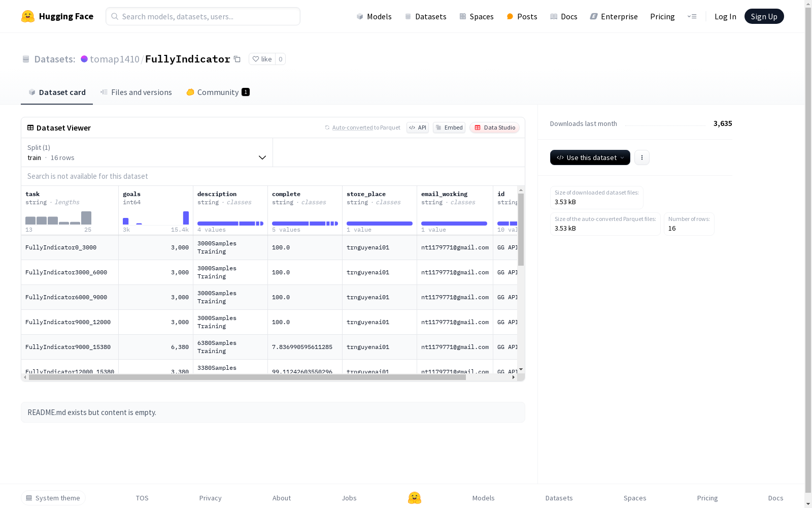Click the Hugging Face logo icon

point(28,16)
